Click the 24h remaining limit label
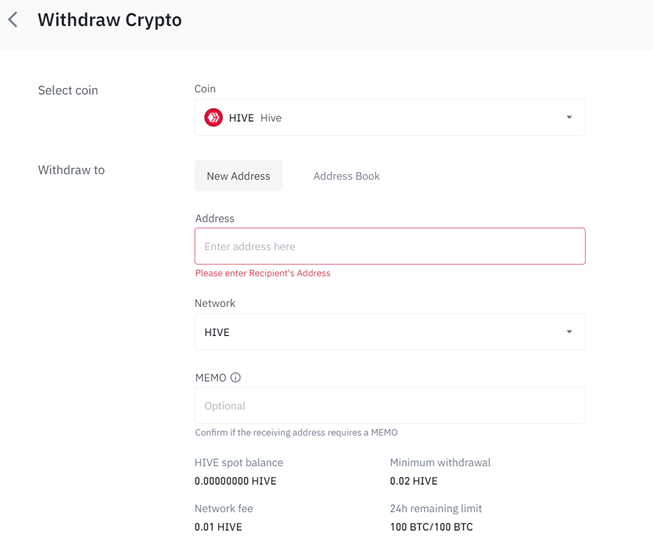The image size is (653, 552). coord(436,509)
